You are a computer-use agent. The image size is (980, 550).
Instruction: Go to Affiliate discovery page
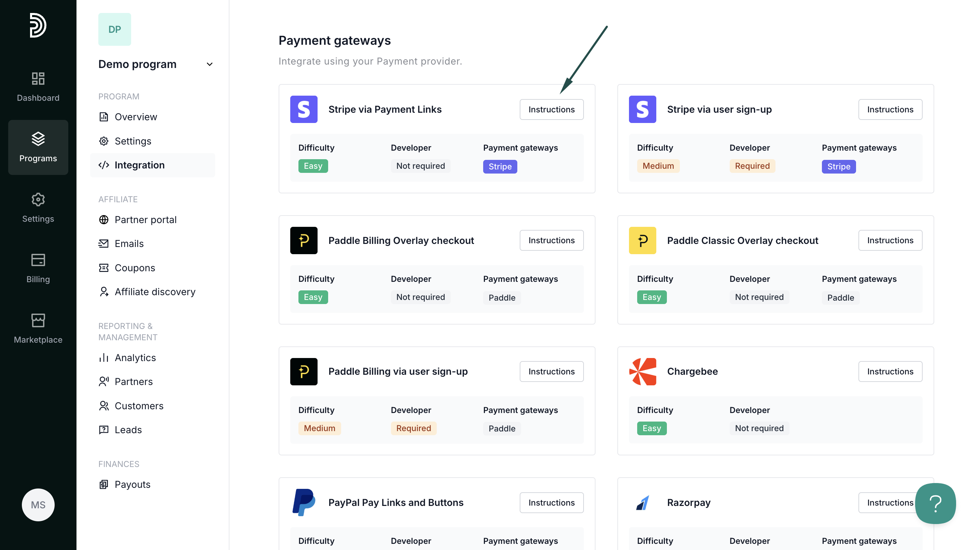point(155,291)
